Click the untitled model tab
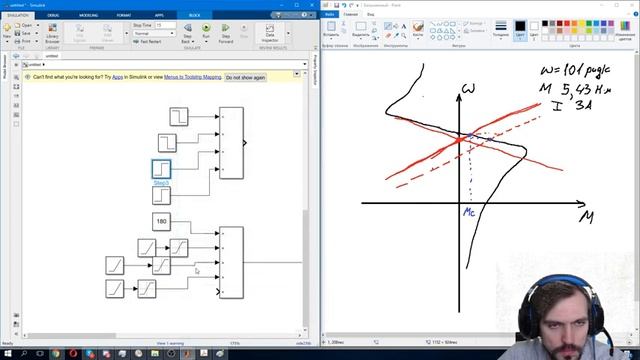 [x=52, y=56]
